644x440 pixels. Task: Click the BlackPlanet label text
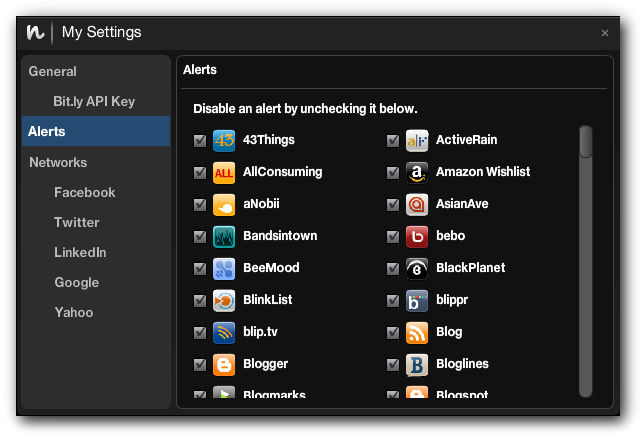click(x=471, y=268)
